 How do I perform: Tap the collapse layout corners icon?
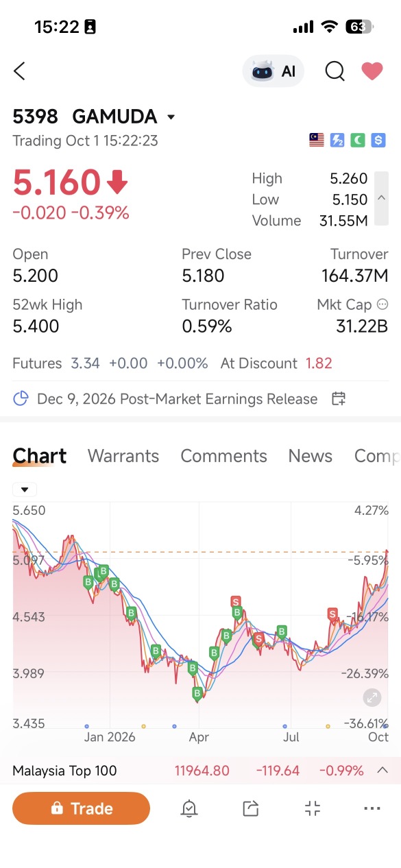click(x=313, y=808)
